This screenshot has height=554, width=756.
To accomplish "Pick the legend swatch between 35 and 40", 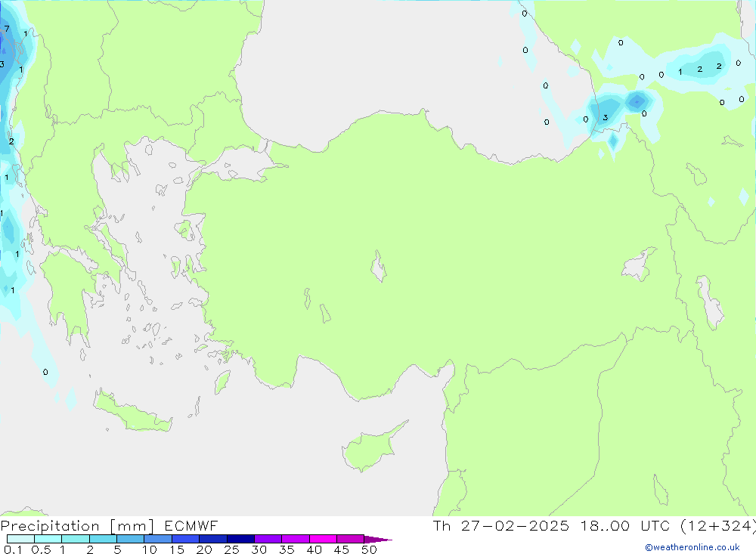I will 296,539.
